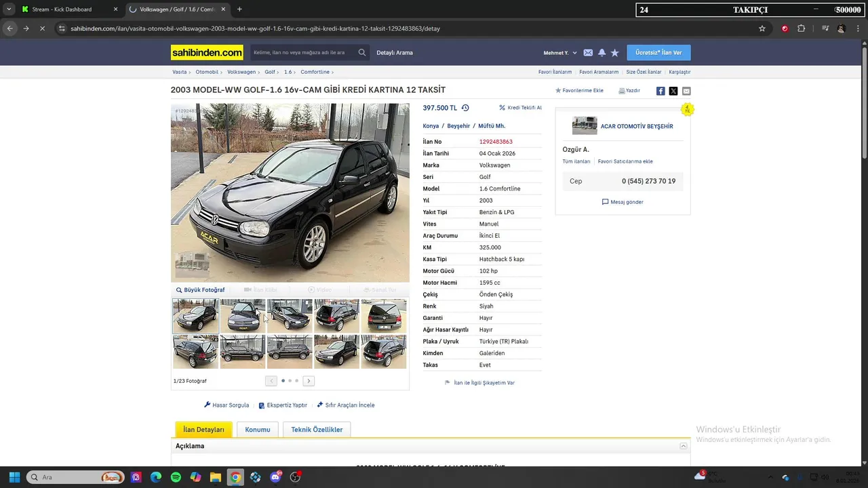Add listing via Favorilerime Ekle
Viewport: 868px width, 488px height.
pyautogui.click(x=579, y=90)
